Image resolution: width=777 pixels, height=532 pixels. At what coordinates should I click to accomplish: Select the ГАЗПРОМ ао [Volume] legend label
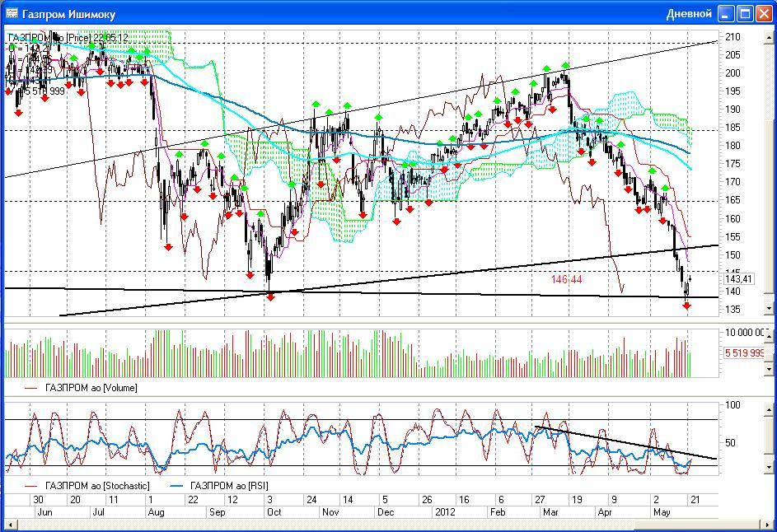tap(91, 388)
